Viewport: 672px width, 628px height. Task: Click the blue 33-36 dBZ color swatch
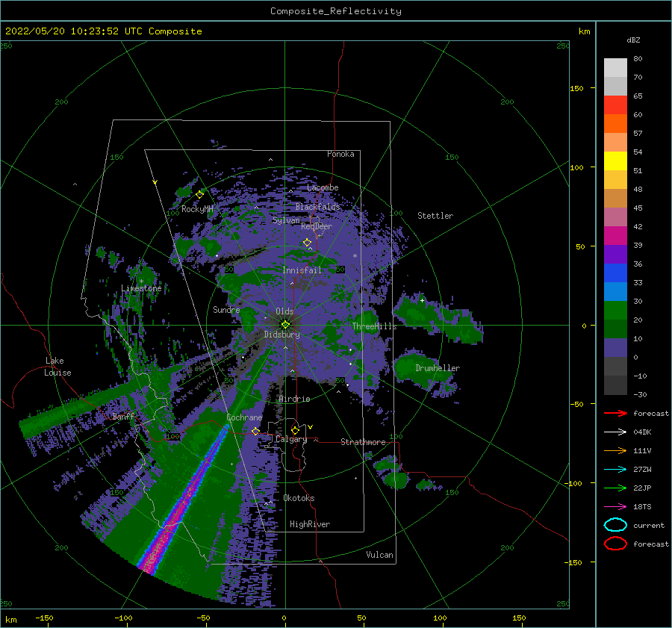(615, 273)
